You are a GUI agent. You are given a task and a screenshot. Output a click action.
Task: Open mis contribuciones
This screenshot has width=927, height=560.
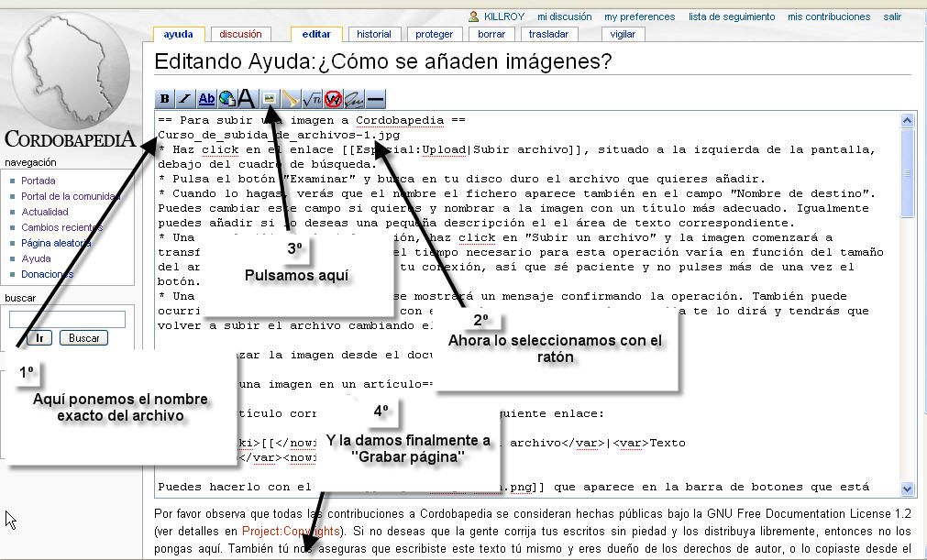[829, 16]
